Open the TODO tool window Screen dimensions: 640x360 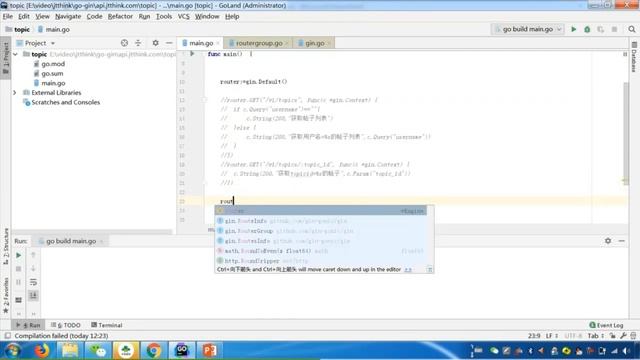click(66, 325)
